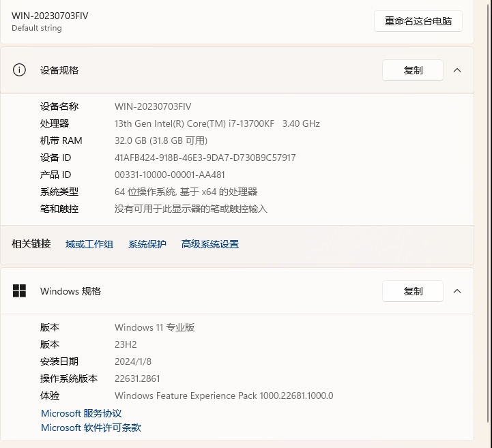492x448 pixels.
Task: Select the 产品 ID value 00331-10000-00001-AA481
Action: (170, 175)
